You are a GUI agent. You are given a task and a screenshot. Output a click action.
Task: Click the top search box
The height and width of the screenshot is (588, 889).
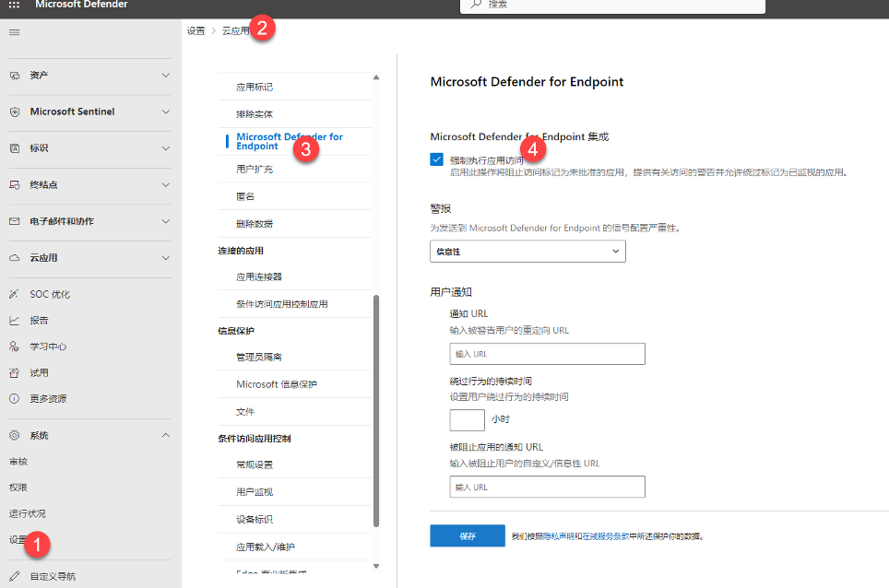(613, 5)
